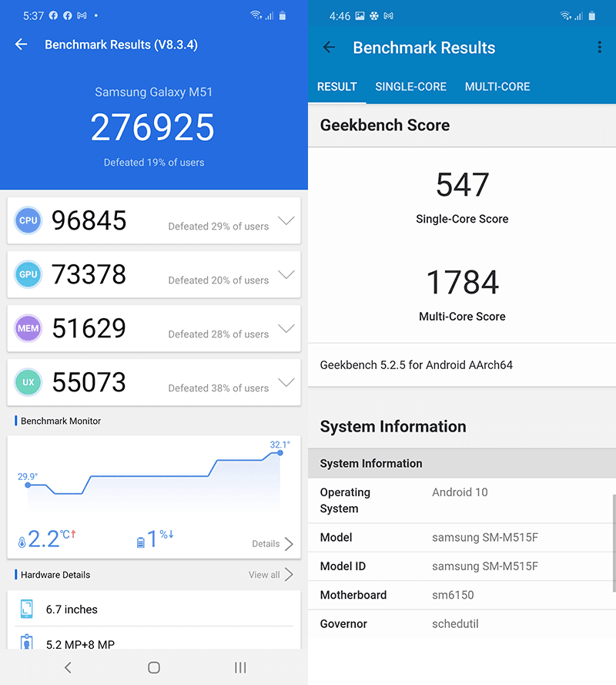Go back from AnTuTu Benchmark Results (V8.3.4)

tap(21, 44)
